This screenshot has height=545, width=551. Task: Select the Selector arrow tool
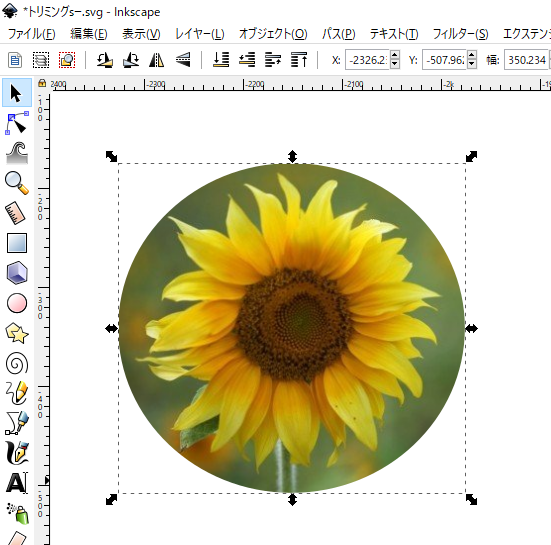point(17,93)
